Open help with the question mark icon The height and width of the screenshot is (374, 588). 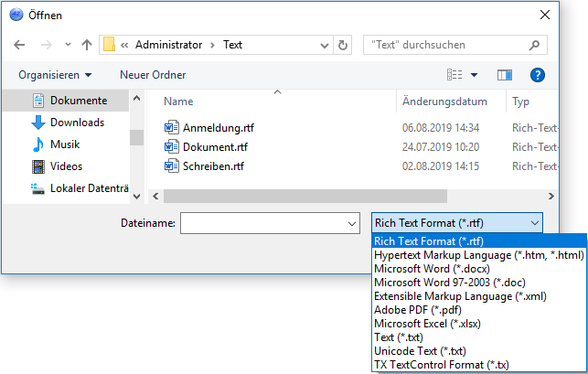(538, 74)
